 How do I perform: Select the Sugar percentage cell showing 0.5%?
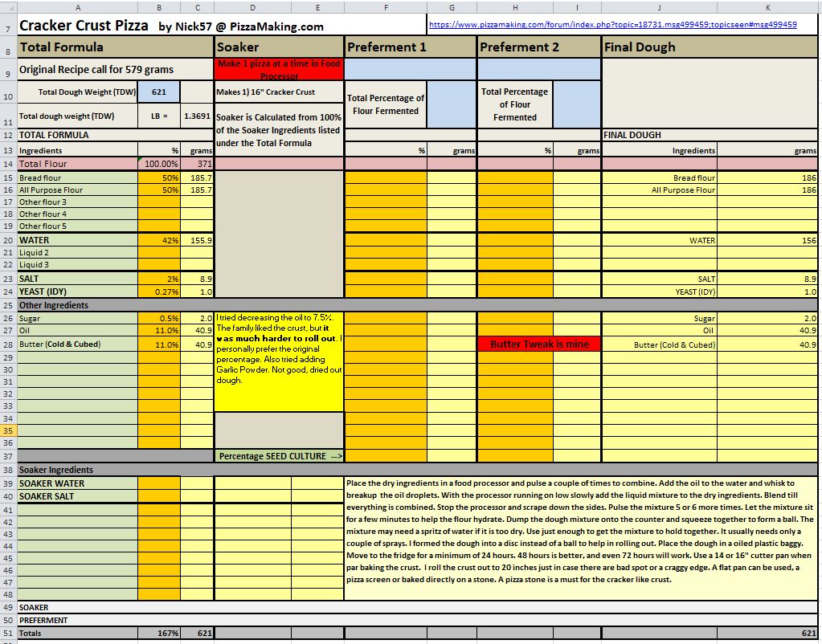click(x=158, y=319)
